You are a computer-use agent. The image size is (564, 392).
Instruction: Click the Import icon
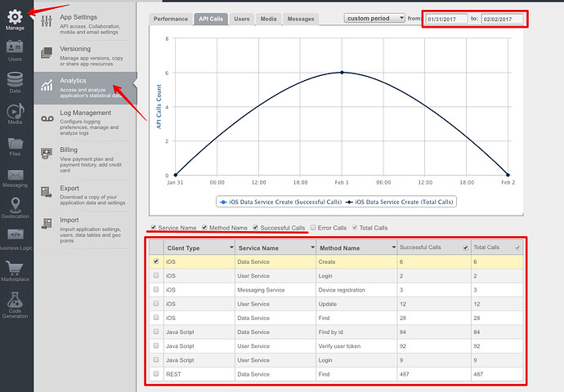coord(47,224)
